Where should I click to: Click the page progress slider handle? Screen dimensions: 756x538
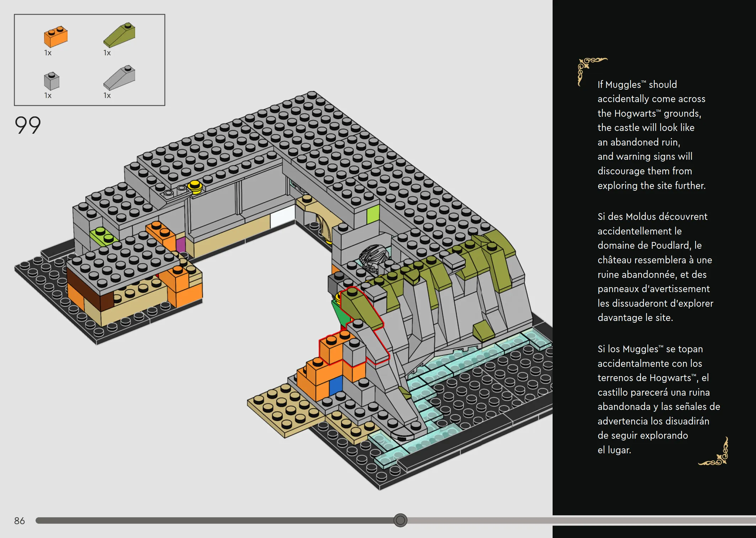tap(400, 520)
